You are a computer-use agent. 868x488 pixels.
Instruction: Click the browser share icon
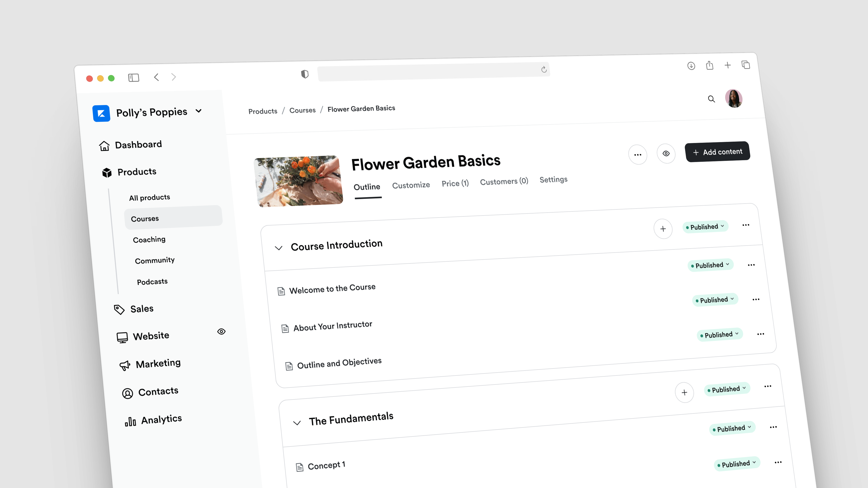pos(710,65)
